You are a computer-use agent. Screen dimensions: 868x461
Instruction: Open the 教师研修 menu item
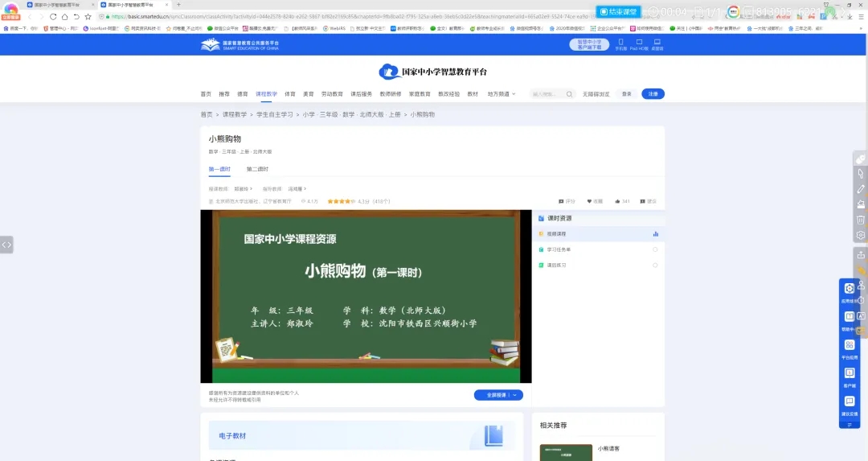391,94
